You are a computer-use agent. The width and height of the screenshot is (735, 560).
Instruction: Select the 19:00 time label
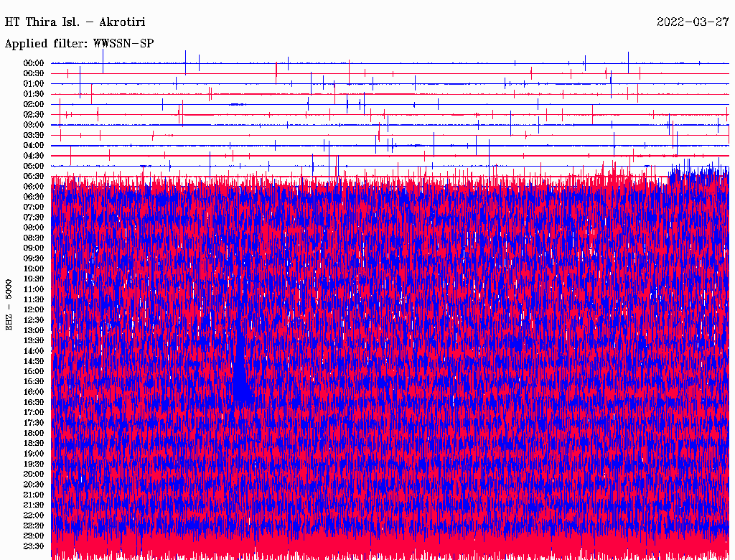(x=34, y=454)
